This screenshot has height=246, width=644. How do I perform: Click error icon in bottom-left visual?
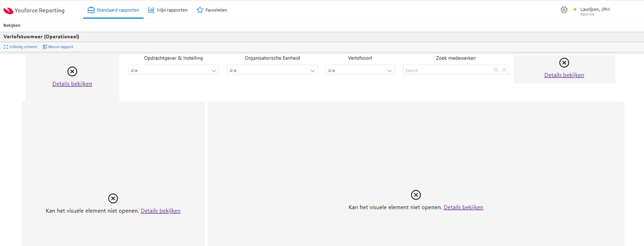113,198
